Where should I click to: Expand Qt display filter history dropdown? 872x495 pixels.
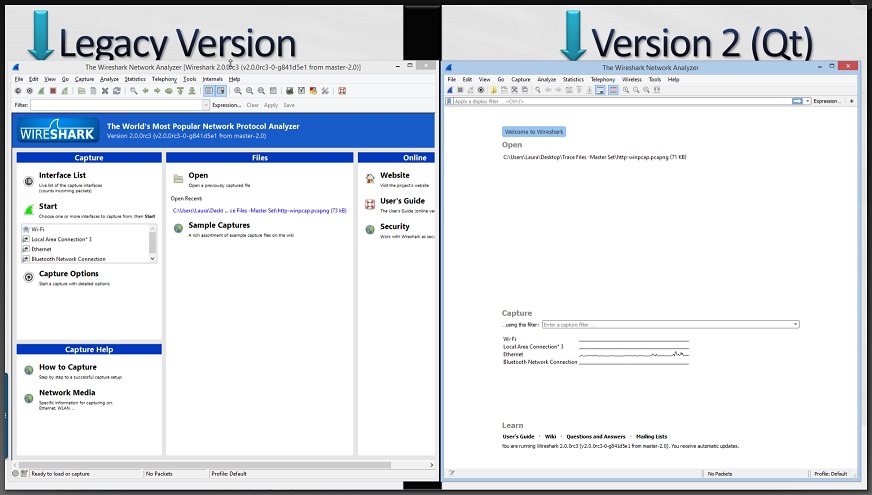(808, 101)
